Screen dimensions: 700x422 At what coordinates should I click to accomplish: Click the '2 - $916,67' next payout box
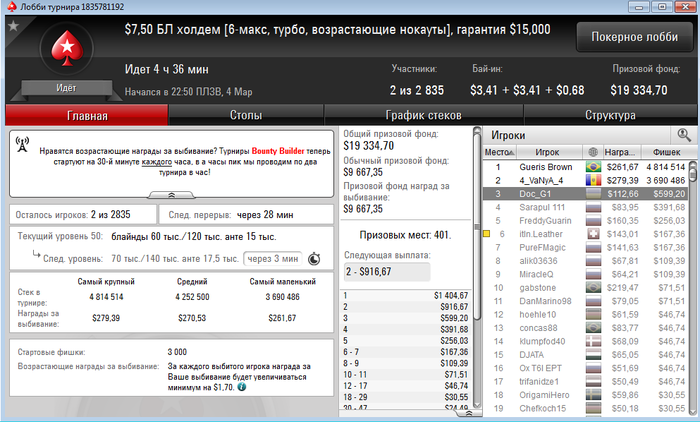click(x=387, y=272)
